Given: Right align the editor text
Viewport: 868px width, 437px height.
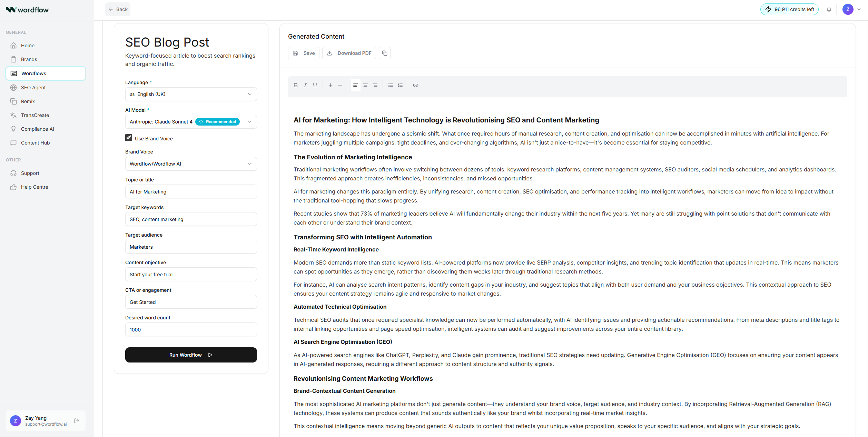Looking at the screenshot, I should [375, 85].
